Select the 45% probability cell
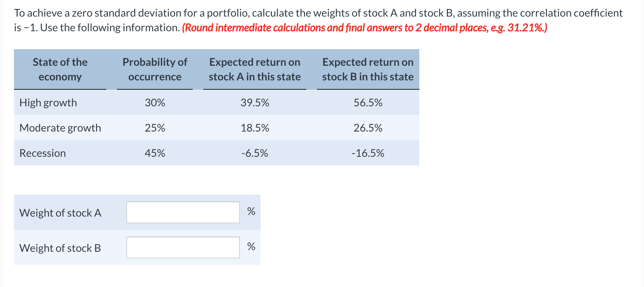Screen dimensions: 644x287 click(155, 153)
